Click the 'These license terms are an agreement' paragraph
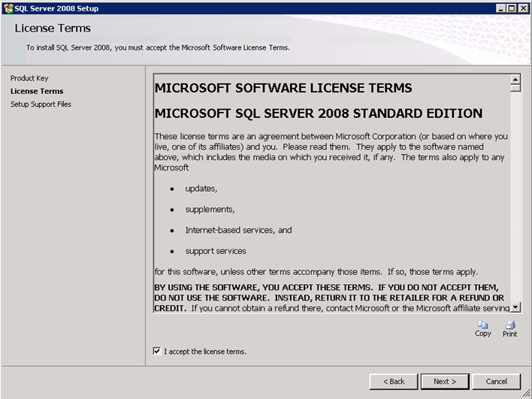Screen dimensions: 532x399 pyautogui.click(x=331, y=152)
